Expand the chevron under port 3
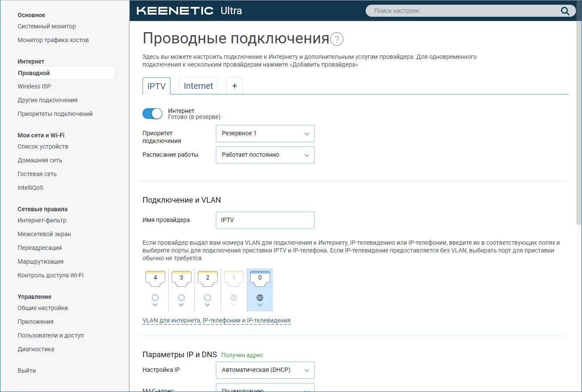Viewport: 582px width, 392px height. pyautogui.click(x=181, y=305)
